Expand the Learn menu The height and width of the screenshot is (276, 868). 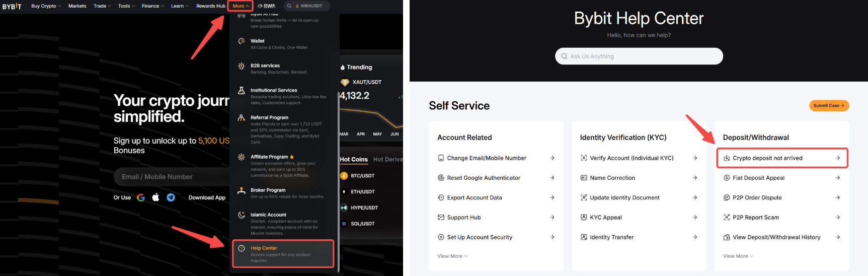[x=180, y=6]
